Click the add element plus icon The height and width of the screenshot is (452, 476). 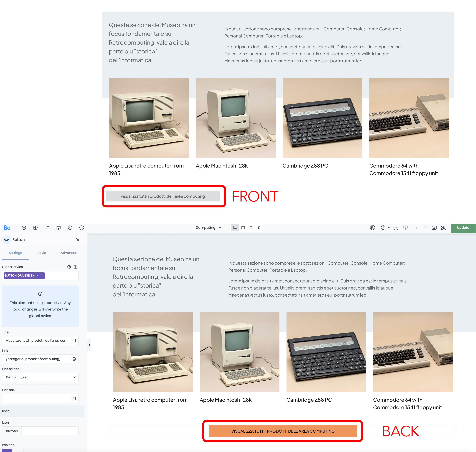[x=24, y=228]
